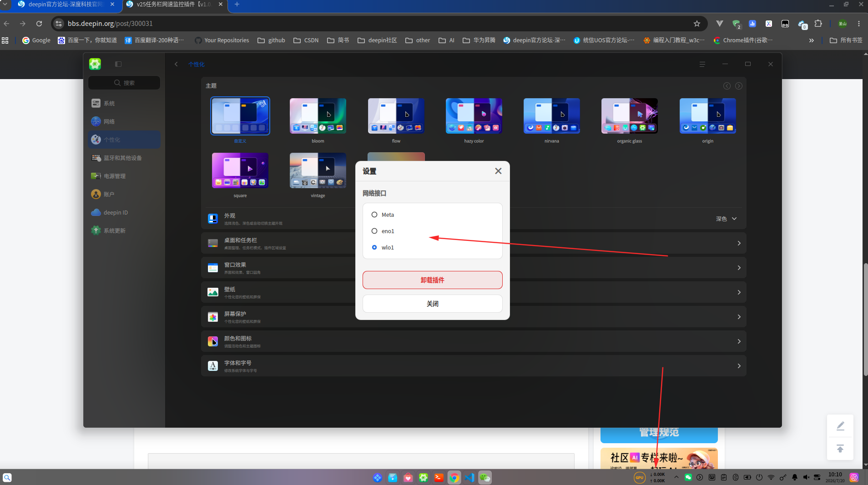The width and height of the screenshot is (868, 485).
Task: Bookmark this page with the star icon
Action: (696, 24)
